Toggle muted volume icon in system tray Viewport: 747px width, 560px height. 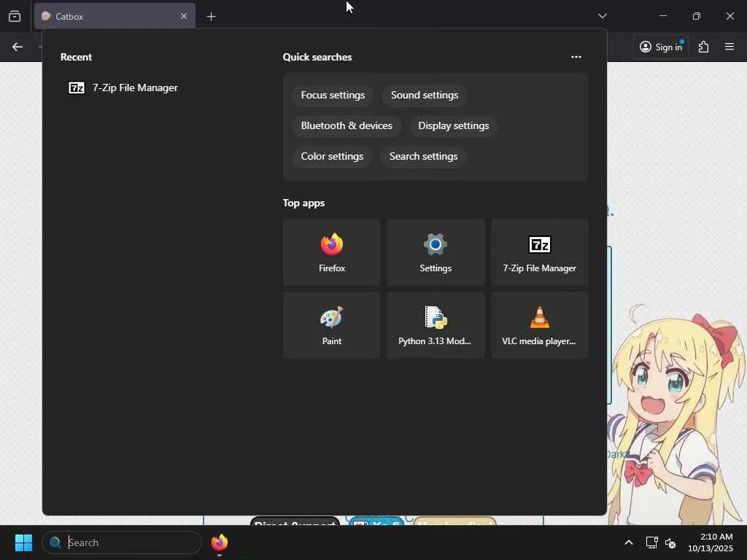(670, 542)
